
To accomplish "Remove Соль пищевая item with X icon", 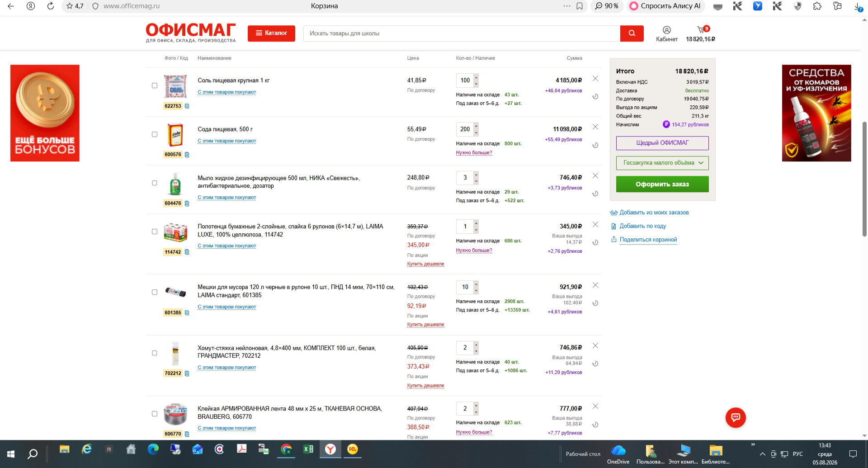I will click(x=595, y=78).
